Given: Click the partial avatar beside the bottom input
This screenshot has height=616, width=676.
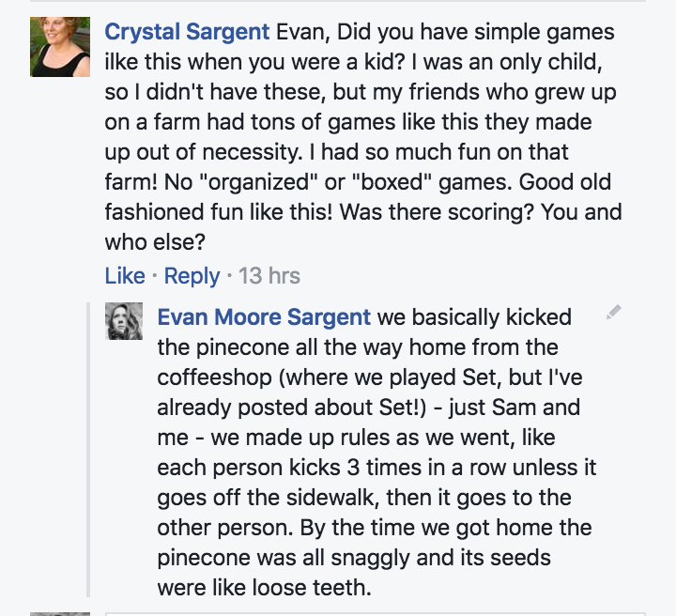Looking at the screenshot, I should (60, 613).
